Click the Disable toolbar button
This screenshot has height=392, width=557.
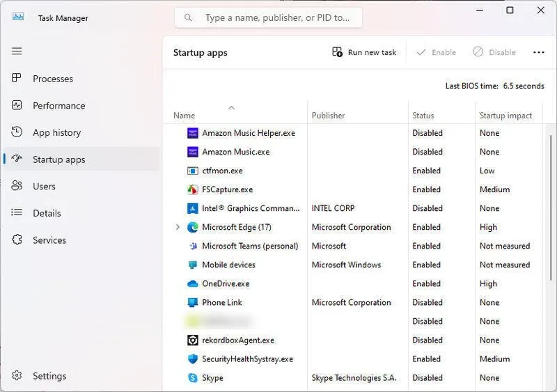tap(494, 52)
